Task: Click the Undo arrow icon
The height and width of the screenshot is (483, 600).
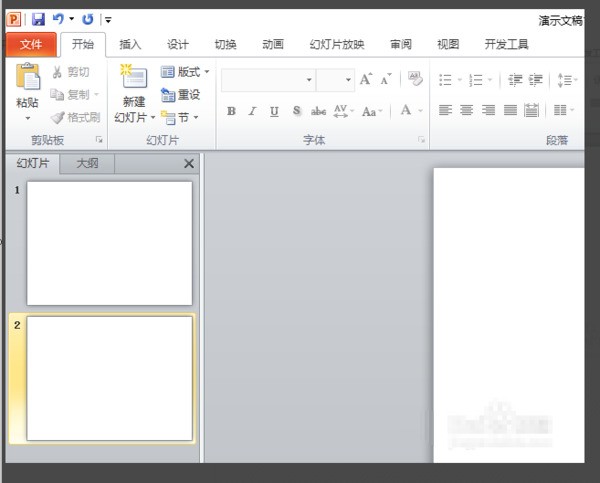Action: click(x=58, y=19)
